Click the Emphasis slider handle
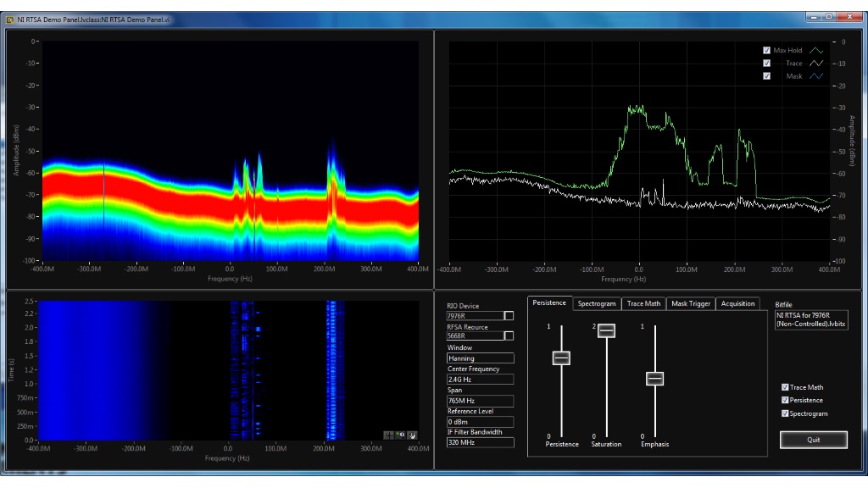The width and height of the screenshot is (868, 488). [655, 379]
